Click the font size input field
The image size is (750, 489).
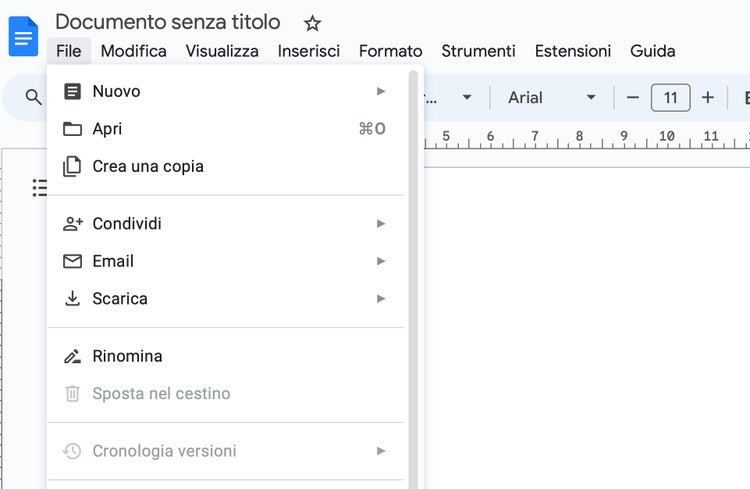pyautogui.click(x=670, y=97)
